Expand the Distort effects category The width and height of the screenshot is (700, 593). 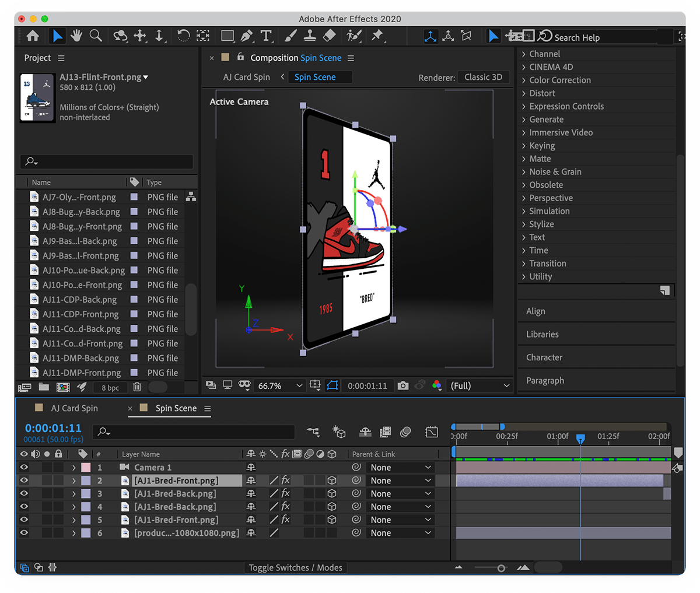pyautogui.click(x=524, y=93)
